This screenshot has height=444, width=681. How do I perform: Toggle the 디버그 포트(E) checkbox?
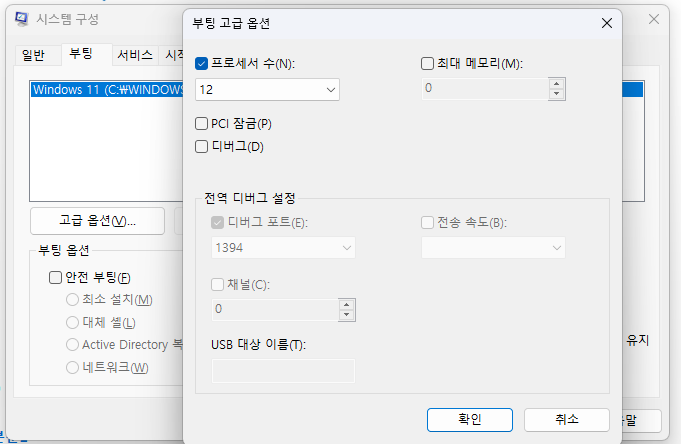(x=217, y=223)
